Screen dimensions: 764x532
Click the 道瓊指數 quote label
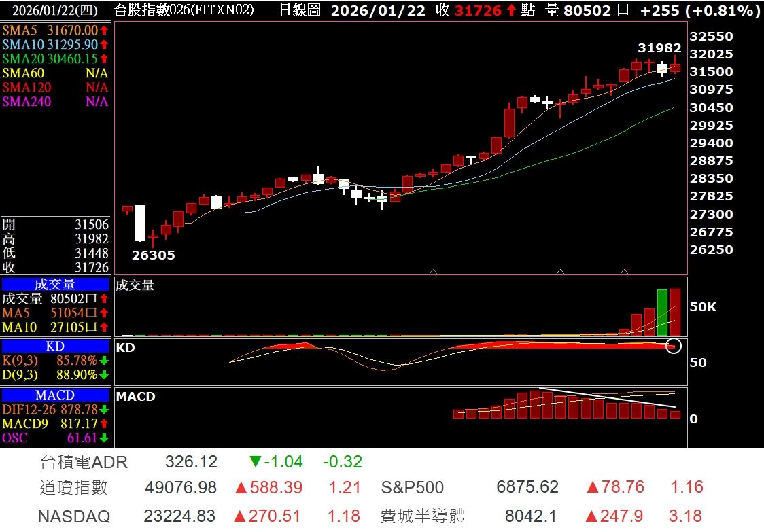click(73, 487)
